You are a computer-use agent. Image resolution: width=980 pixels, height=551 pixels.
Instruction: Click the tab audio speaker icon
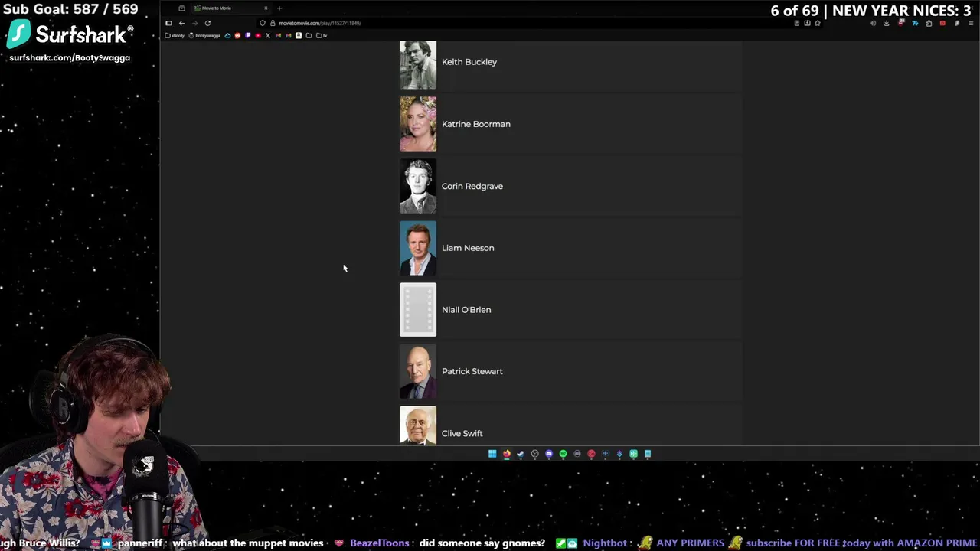point(873,23)
